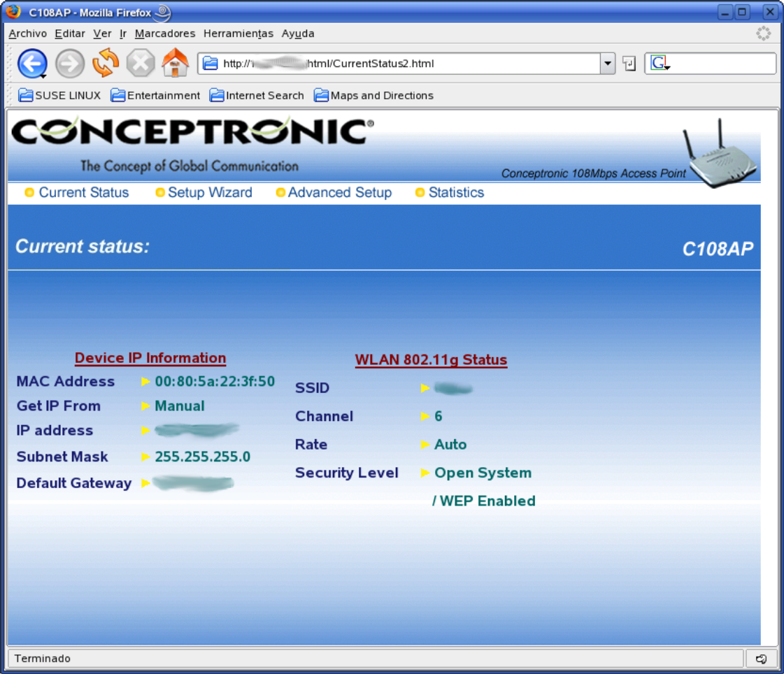The width and height of the screenshot is (784, 674).
Task: Click the Channel value 6
Action: (439, 416)
